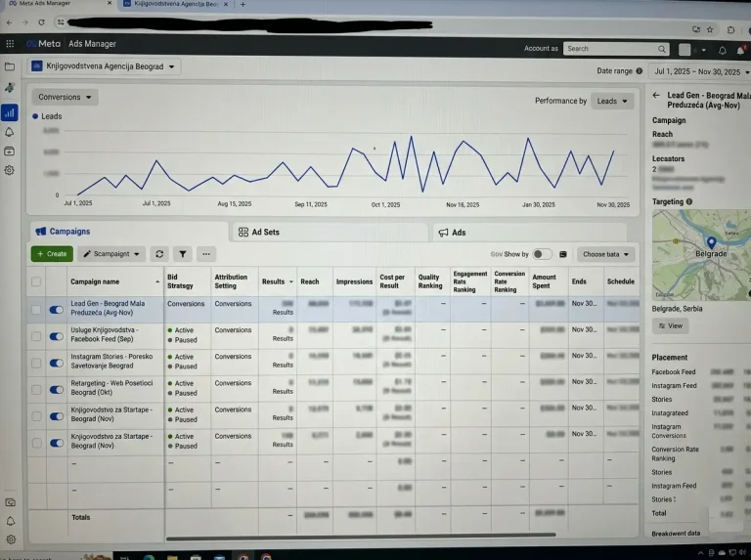Open the three-dot more options button

(206, 254)
